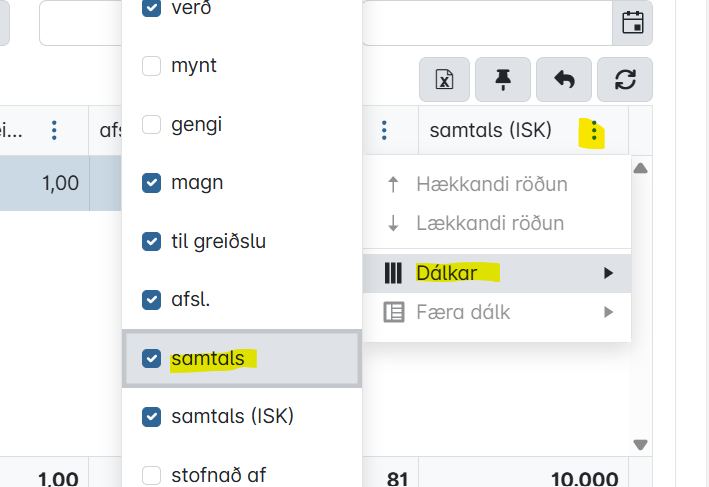Uncheck the samtals column checkbox
The height and width of the screenshot is (487, 709).
point(151,359)
